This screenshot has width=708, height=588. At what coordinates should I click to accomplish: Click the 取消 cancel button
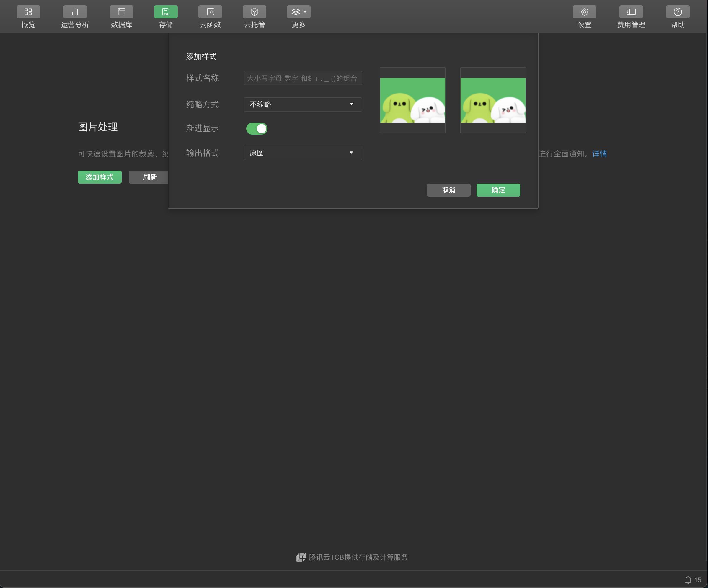tap(448, 190)
